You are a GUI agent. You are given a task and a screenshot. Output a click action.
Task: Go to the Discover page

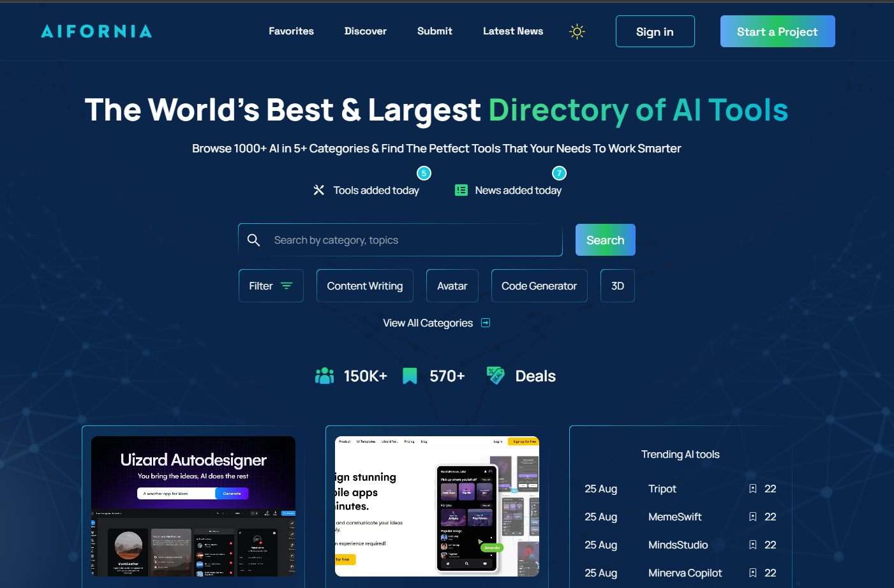(366, 31)
